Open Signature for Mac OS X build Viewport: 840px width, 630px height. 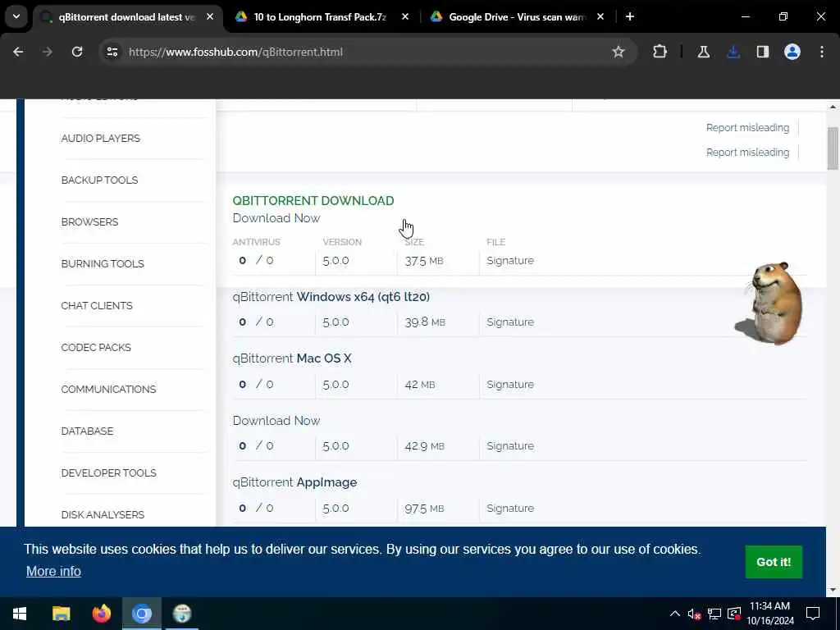510,384
